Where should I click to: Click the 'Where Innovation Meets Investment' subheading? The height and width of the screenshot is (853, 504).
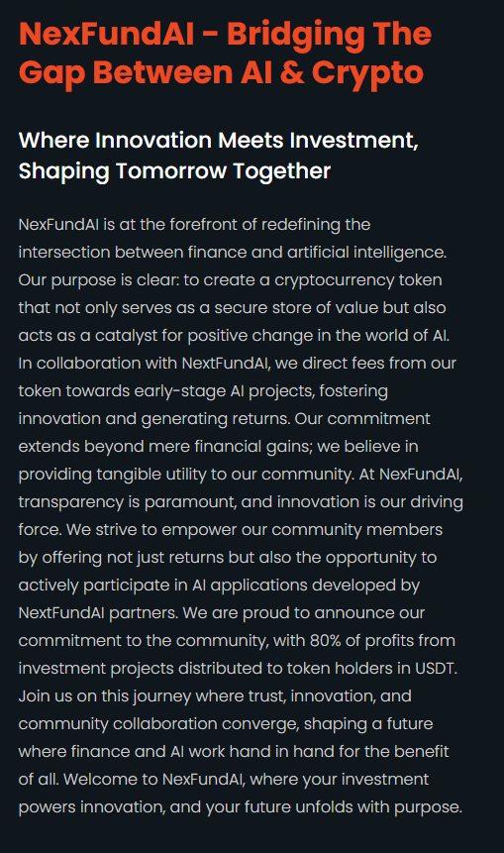[219, 141]
